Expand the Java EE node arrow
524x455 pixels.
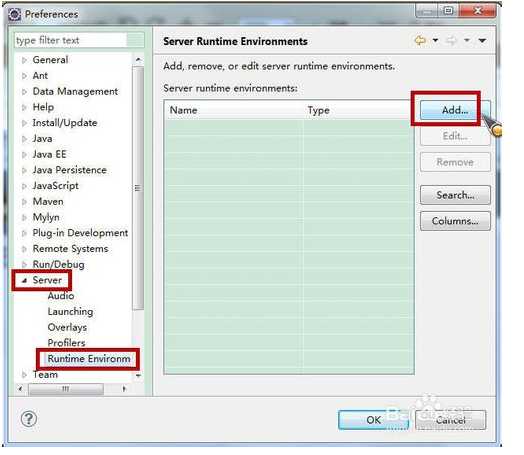click(x=24, y=154)
